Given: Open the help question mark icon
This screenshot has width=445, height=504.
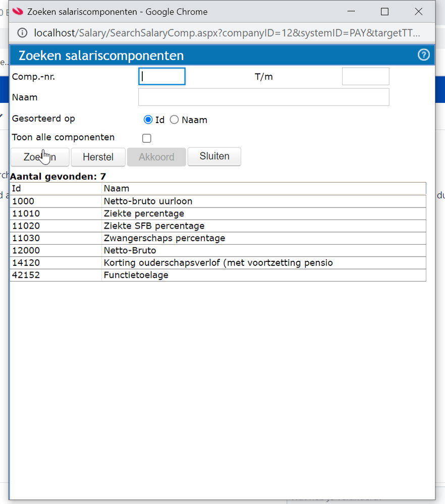Looking at the screenshot, I should pos(424,55).
